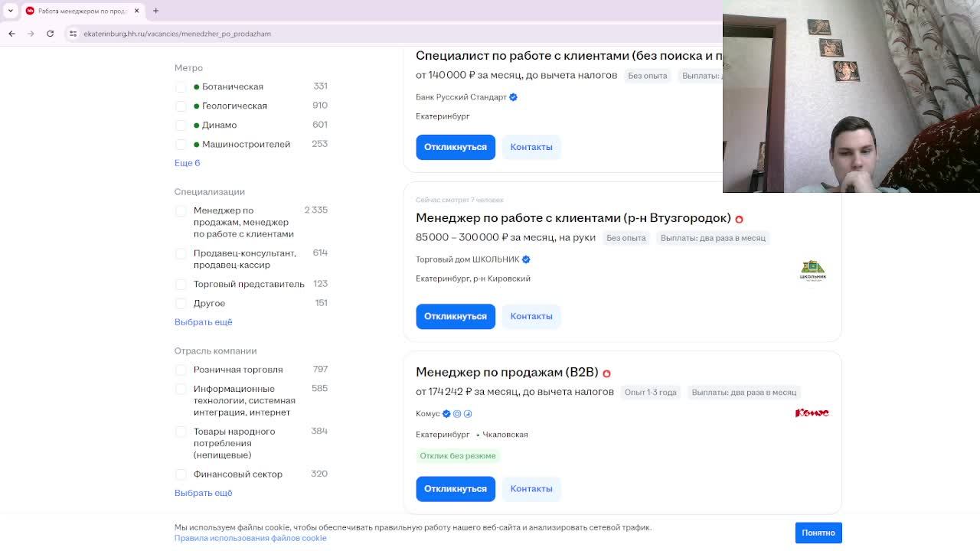Expand company industries with Выбрать ещё link
Viewport: 980px width, 551px height.
203,493
